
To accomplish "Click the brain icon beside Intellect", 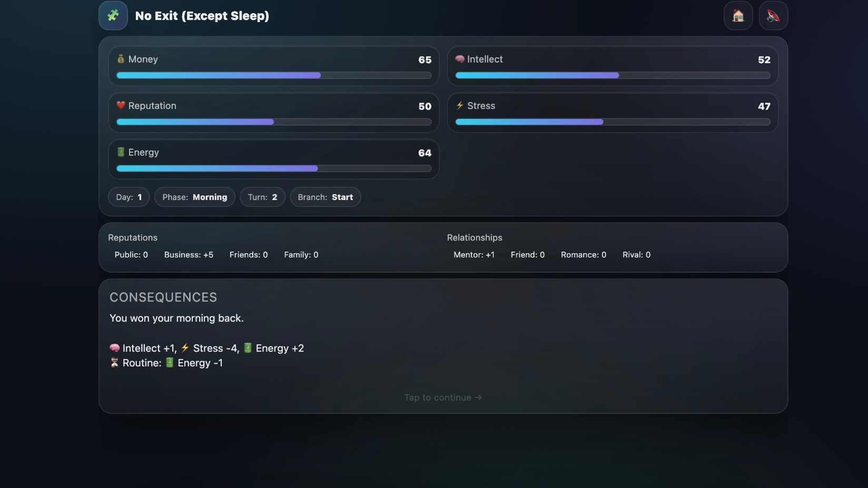I will pyautogui.click(x=460, y=59).
